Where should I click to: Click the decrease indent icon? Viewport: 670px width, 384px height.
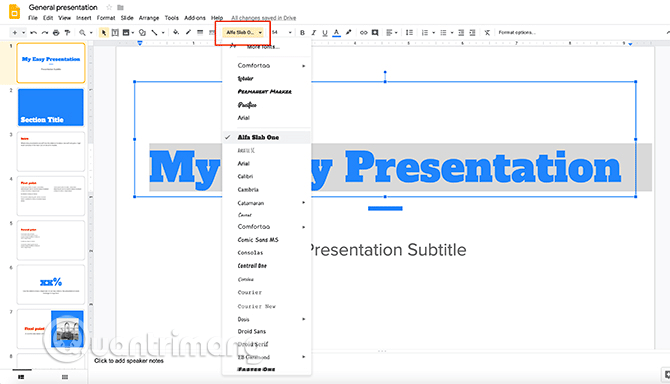pyautogui.click(x=461, y=32)
